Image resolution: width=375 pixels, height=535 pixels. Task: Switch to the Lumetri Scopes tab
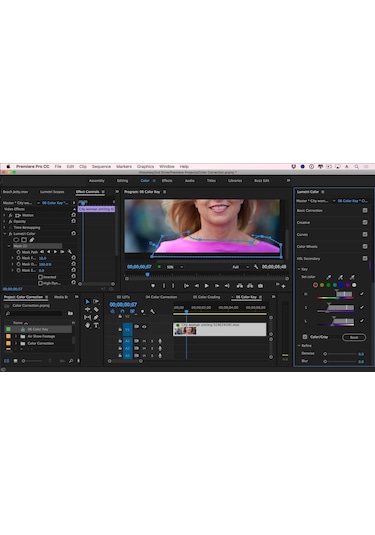point(52,192)
